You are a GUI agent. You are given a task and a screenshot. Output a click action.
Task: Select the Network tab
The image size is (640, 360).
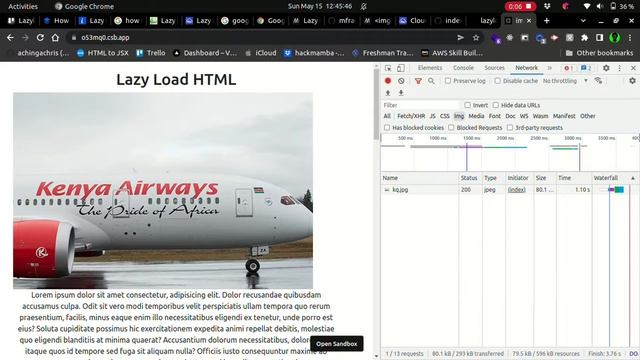(x=527, y=68)
